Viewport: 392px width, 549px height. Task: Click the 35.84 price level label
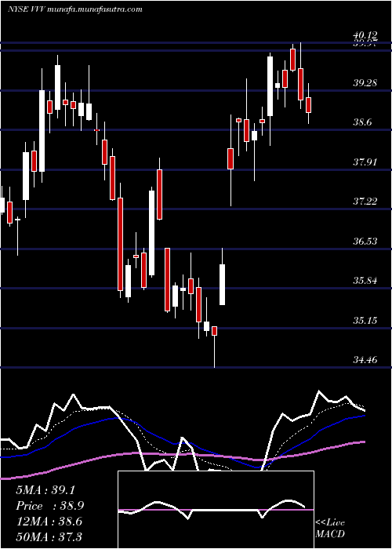(x=365, y=281)
